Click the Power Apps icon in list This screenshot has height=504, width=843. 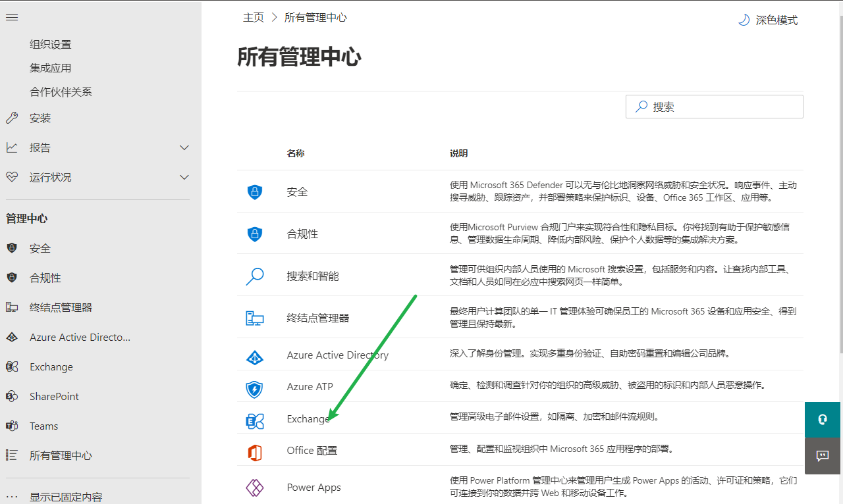coord(255,488)
